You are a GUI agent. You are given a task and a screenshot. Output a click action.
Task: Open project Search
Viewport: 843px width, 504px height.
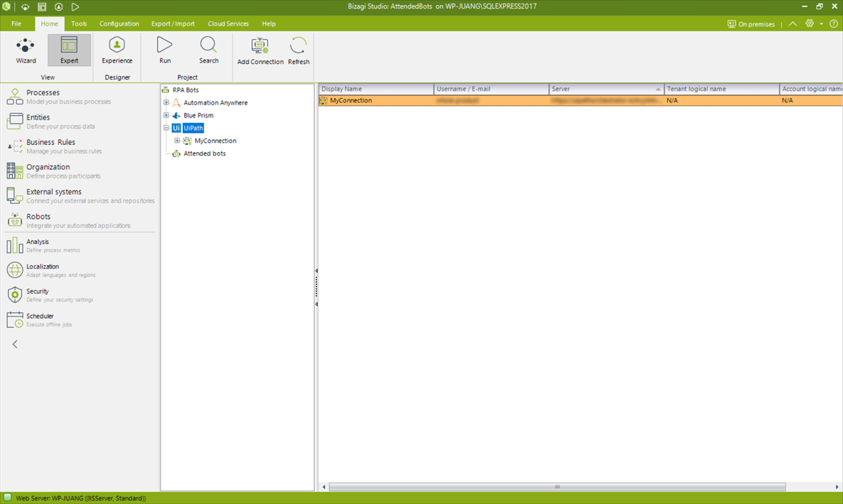208,50
